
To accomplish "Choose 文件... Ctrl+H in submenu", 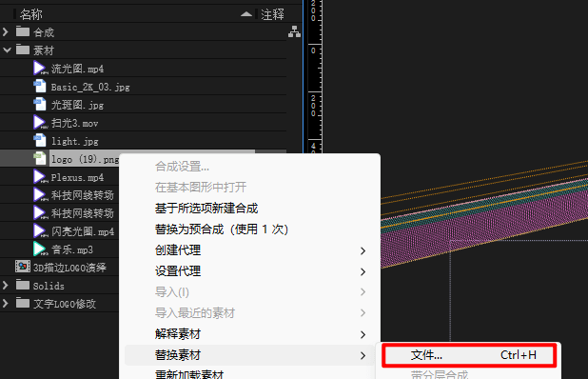I will coord(469,355).
